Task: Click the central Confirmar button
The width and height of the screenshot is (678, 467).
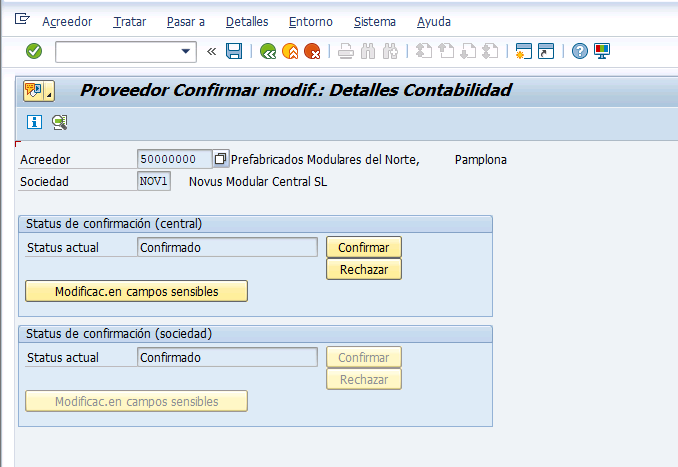Action: (364, 247)
